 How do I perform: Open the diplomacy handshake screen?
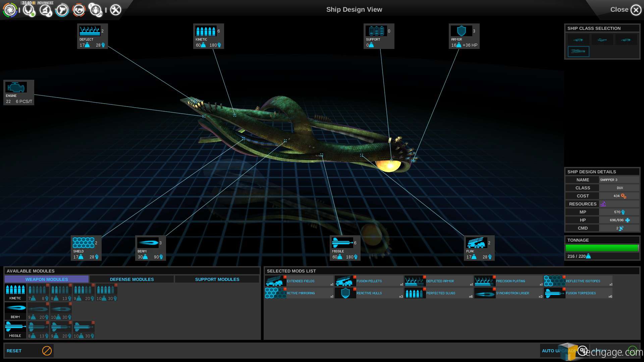coord(79,10)
